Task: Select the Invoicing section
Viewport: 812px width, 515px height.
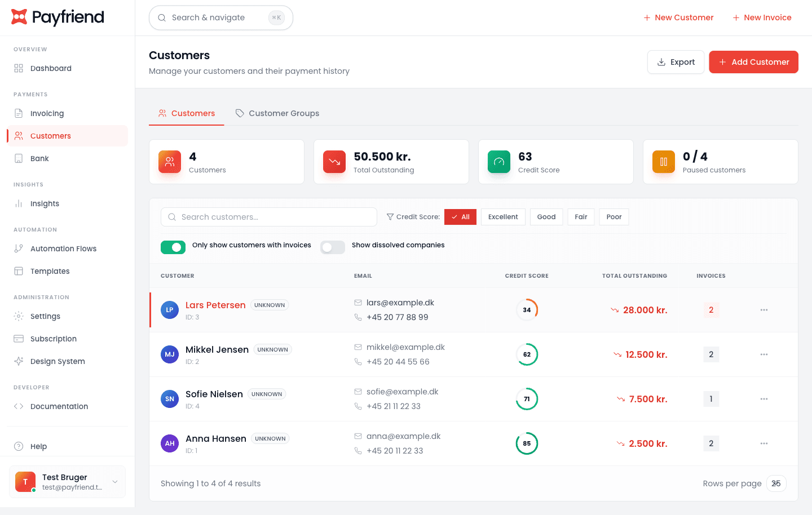Action: (x=47, y=113)
